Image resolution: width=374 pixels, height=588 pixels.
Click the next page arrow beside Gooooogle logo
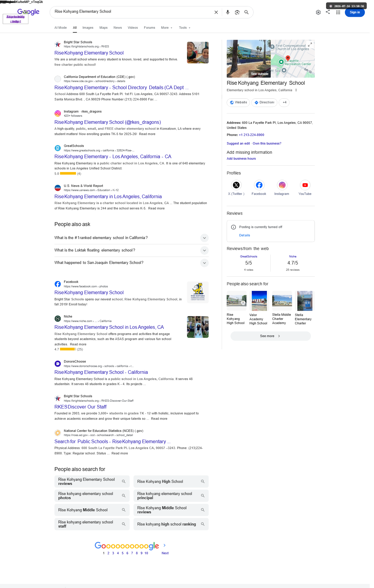pos(165,545)
